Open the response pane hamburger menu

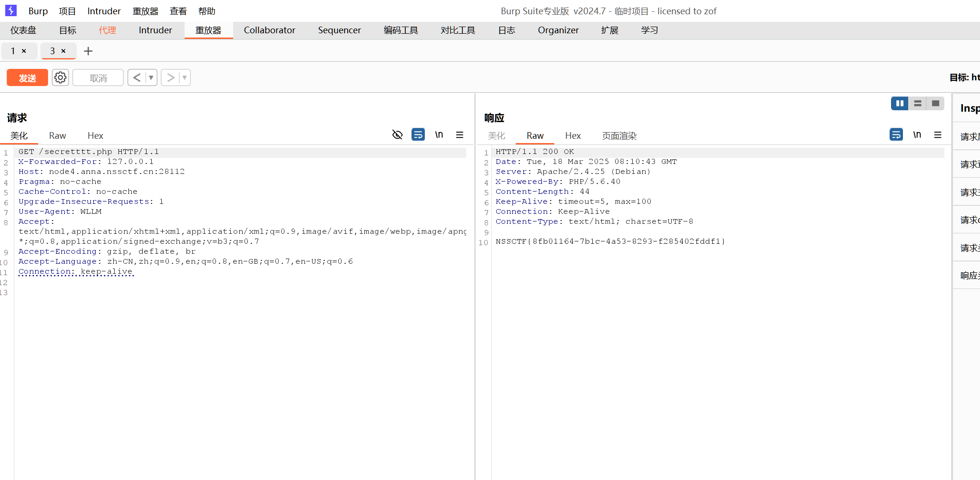(938, 135)
